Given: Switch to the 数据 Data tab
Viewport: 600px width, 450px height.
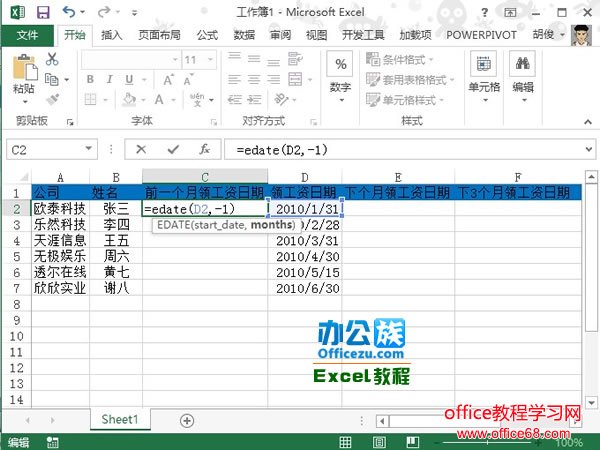Looking at the screenshot, I should [244, 35].
